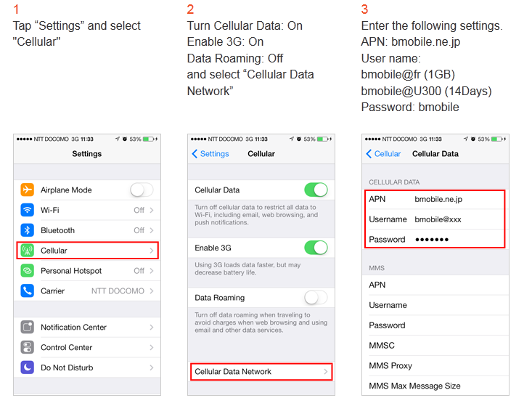The image size is (532, 406).
Task: Click the Do Not Disturb moon icon
Action: click(28, 368)
